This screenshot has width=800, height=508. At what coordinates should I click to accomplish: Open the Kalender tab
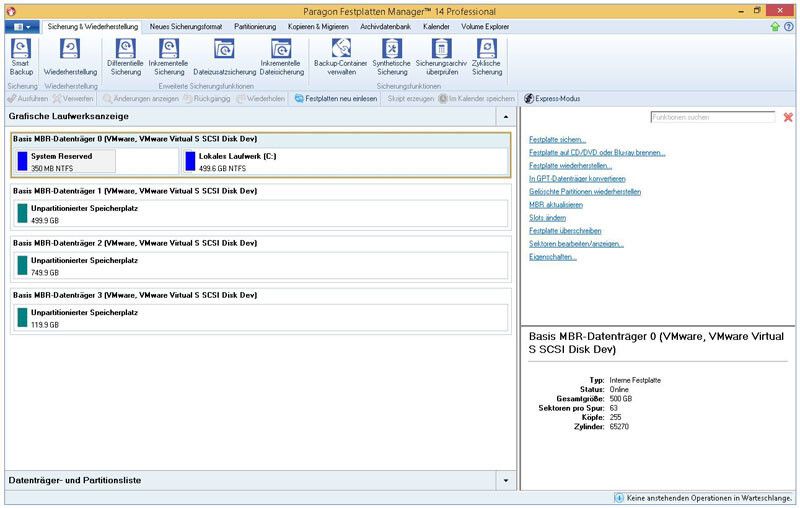[x=436, y=27]
